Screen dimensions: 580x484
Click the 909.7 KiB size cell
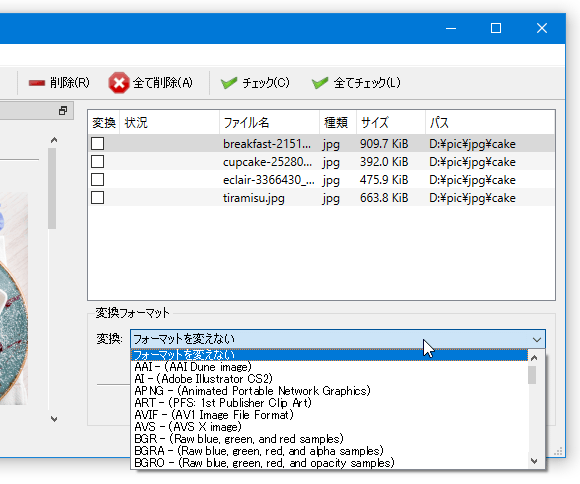pos(384,144)
